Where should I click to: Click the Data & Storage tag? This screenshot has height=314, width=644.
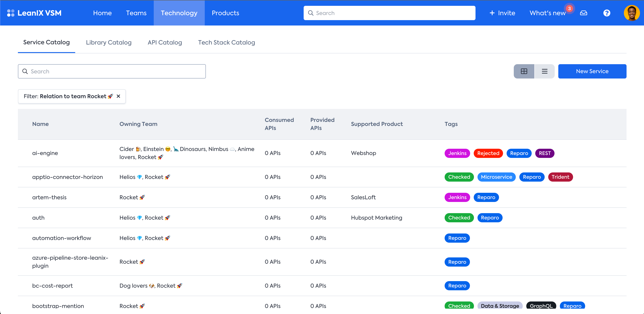500,306
